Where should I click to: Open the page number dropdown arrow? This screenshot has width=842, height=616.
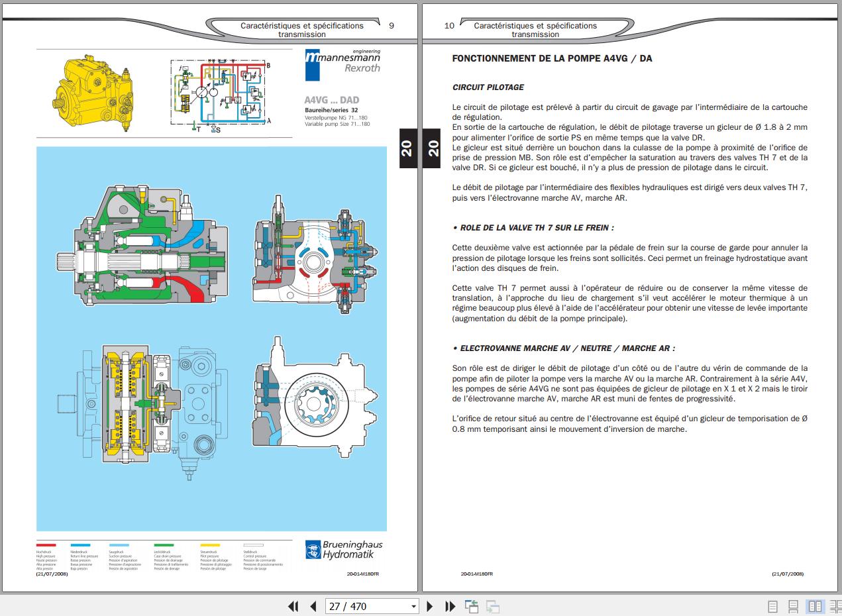click(x=414, y=607)
